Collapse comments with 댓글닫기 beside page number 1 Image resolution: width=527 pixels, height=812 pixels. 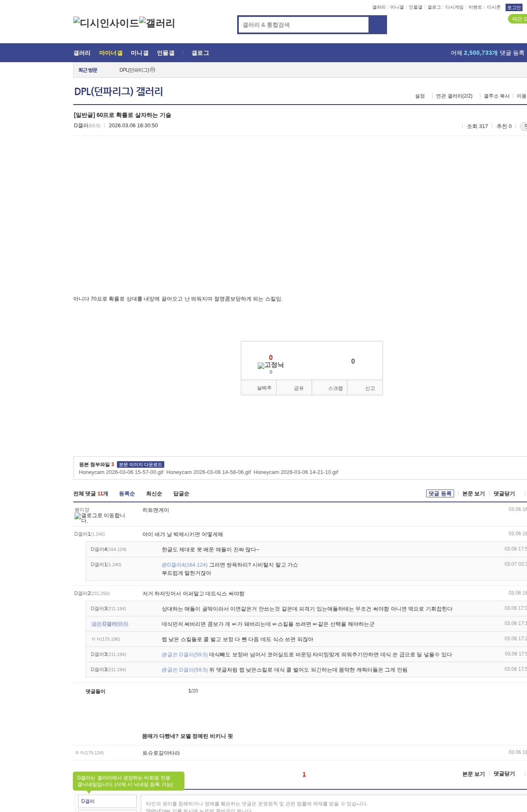pyautogui.click(x=504, y=774)
